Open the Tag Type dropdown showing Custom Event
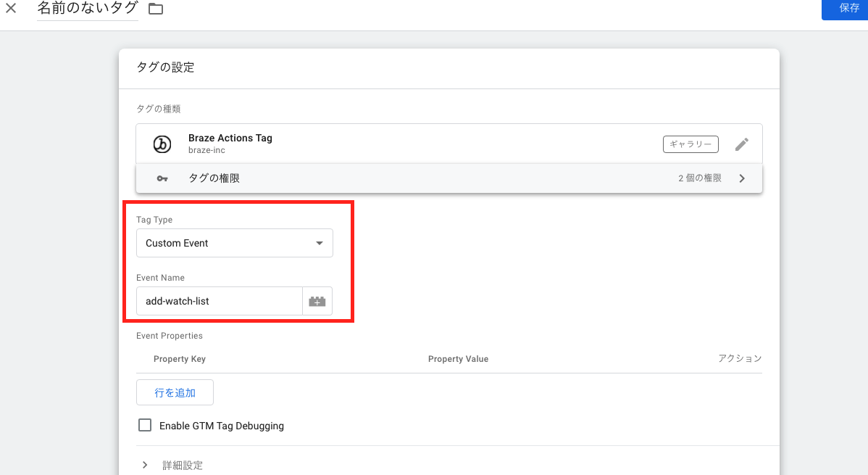This screenshot has height=475, width=868. pos(234,242)
